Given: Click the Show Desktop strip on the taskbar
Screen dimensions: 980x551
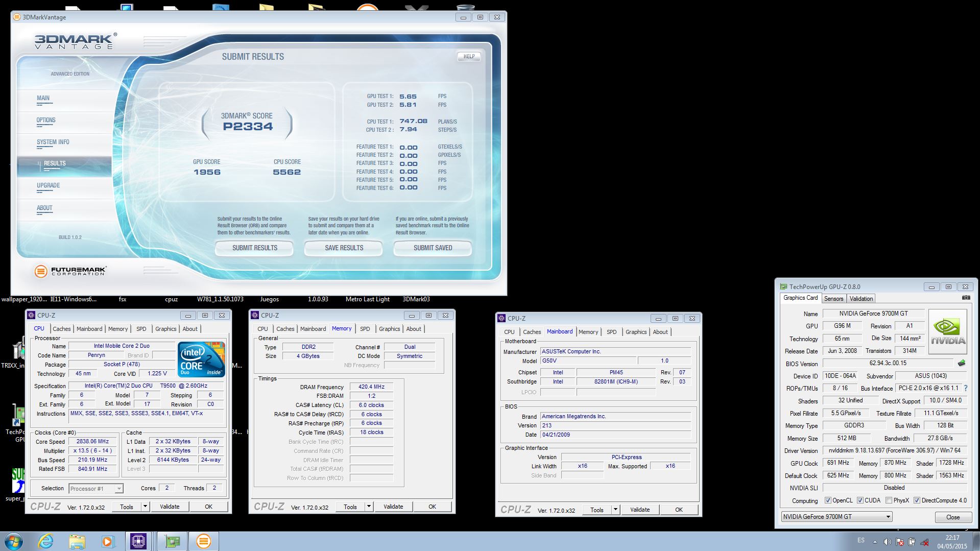Looking at the screenshot, I should click(976, 541).
